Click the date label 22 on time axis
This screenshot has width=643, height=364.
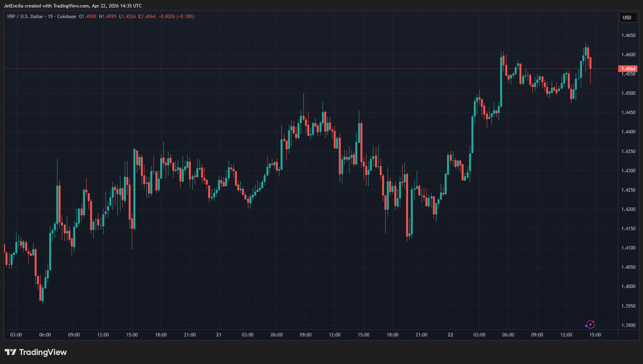(450, 335)
